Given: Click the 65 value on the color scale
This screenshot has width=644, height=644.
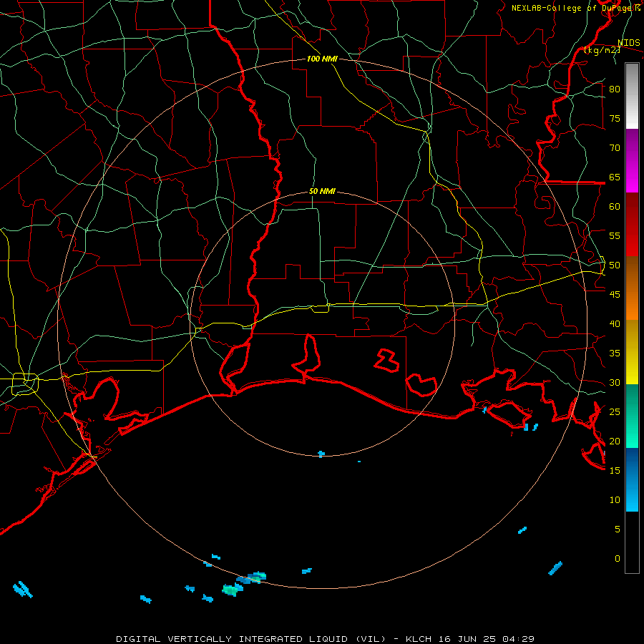Looking at the screenshot, I should 615,177.
